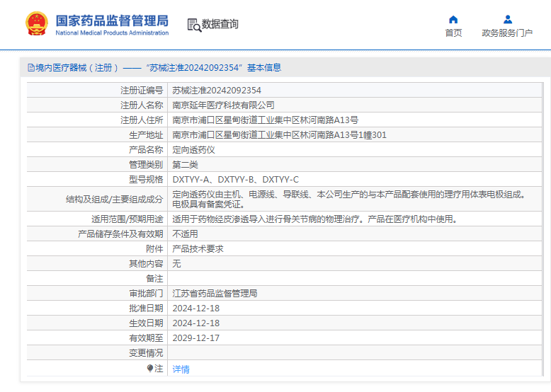
Task: Select structure description starting 定向透药仪由主机
Action: point(349,199)
